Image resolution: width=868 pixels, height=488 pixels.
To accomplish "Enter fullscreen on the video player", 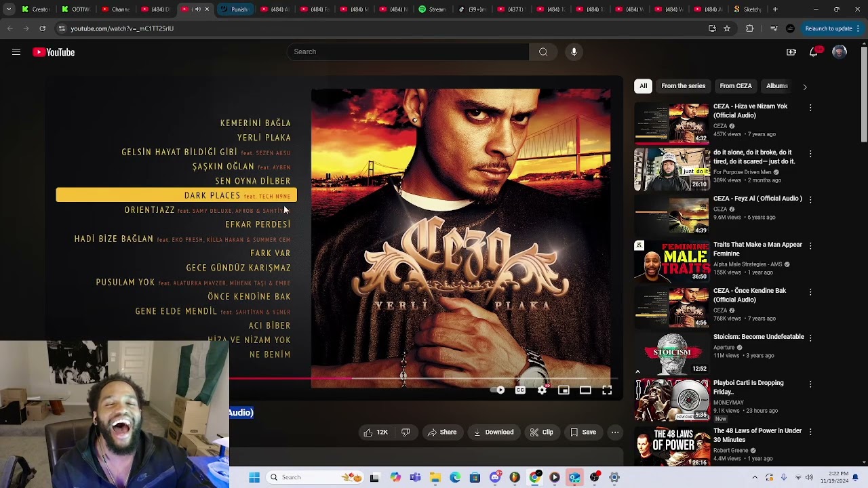I will tap(607, 390).
